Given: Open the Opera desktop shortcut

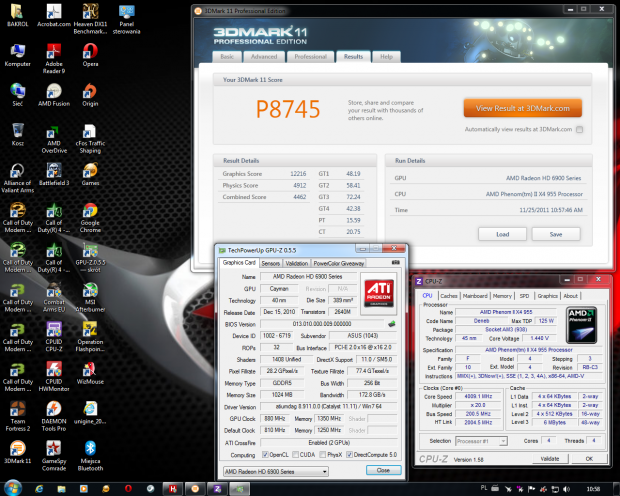Looking at the screenshot, I should click(x=90, y=53).
